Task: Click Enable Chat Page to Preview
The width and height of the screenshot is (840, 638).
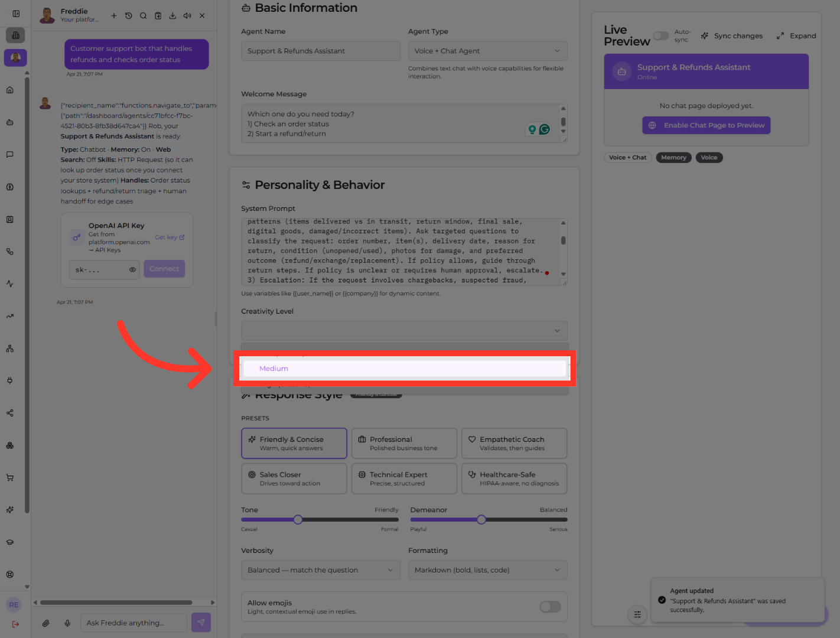Action: [x=706, y=125]
